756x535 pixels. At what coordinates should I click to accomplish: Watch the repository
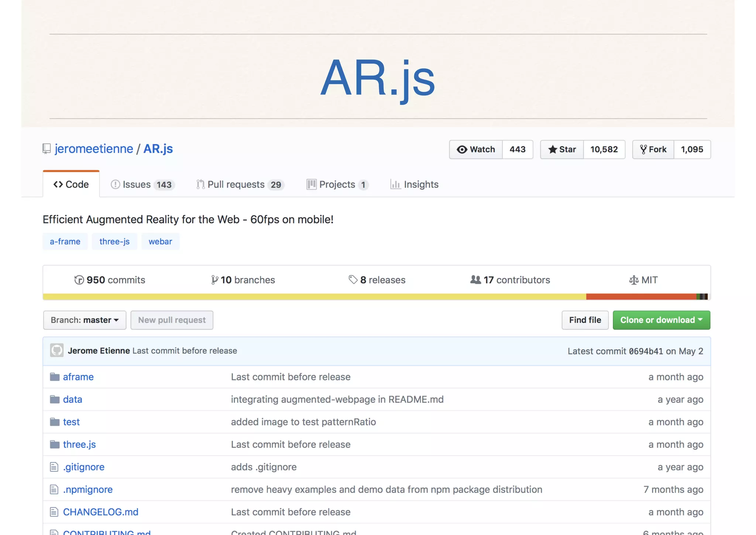click(476, 149)
